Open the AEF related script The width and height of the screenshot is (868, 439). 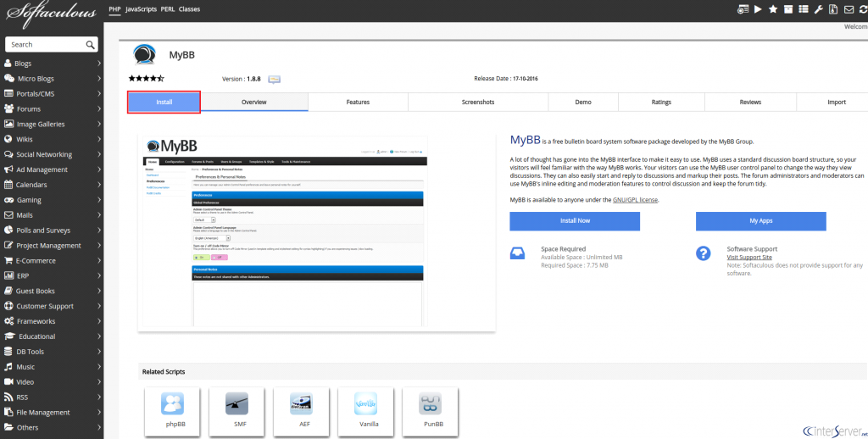pos(301,410)
